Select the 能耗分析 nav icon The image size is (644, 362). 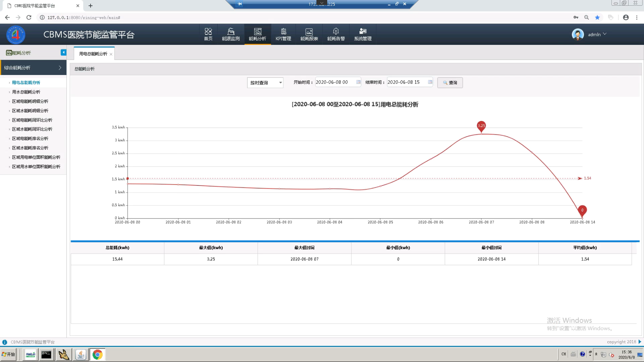click(x=258, y=34)
